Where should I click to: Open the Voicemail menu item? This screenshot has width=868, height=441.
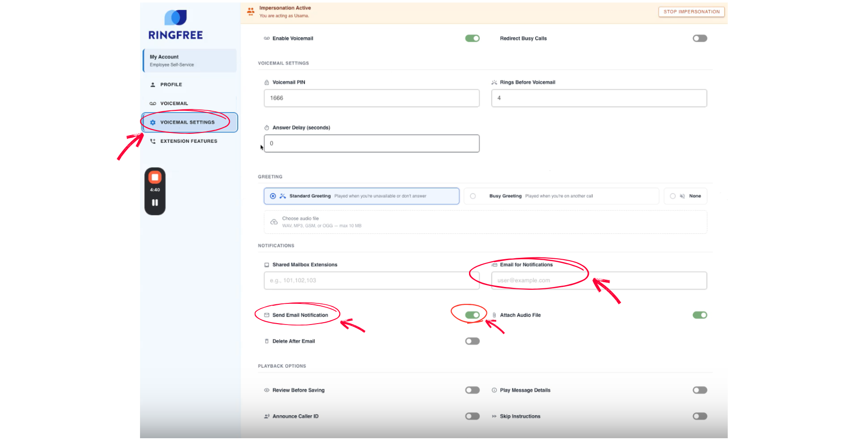coord(174,104)
